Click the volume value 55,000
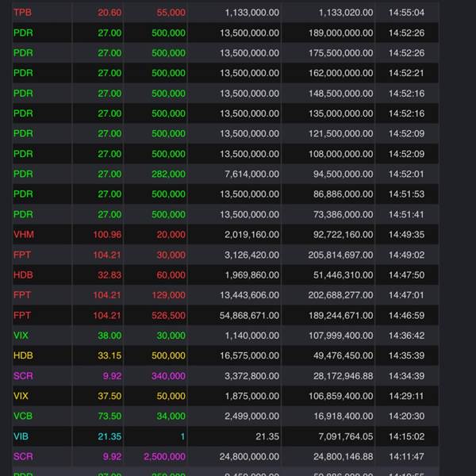Screen dimensions: 476x476 [x=171, y=13]
